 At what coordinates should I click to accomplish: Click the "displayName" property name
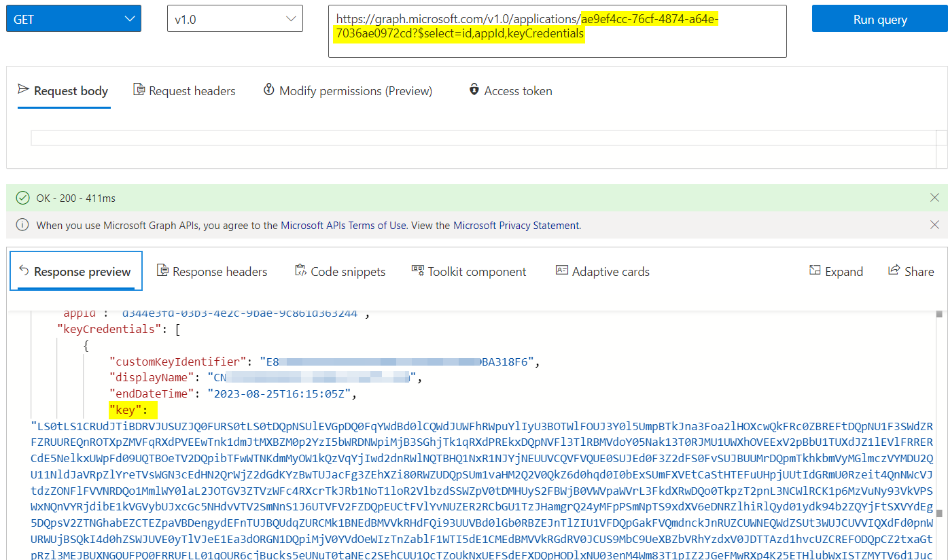click(153, 377)
